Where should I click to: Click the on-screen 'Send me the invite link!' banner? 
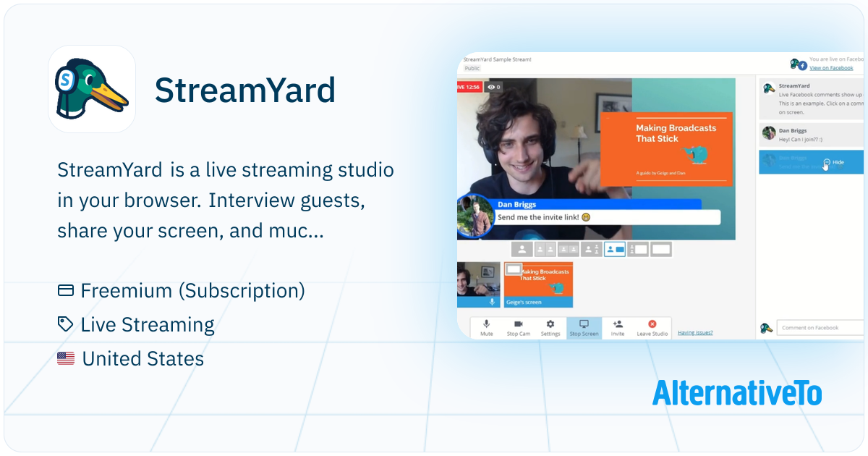pos(607,217)
